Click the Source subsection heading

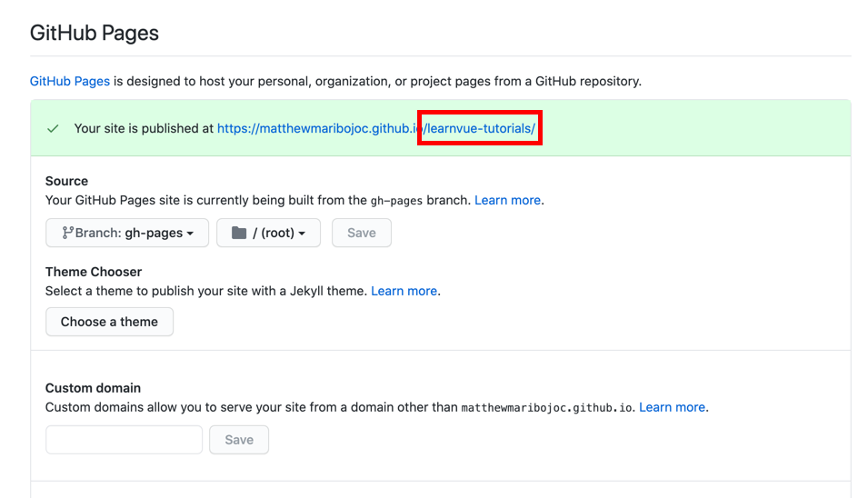click(66, 181)
